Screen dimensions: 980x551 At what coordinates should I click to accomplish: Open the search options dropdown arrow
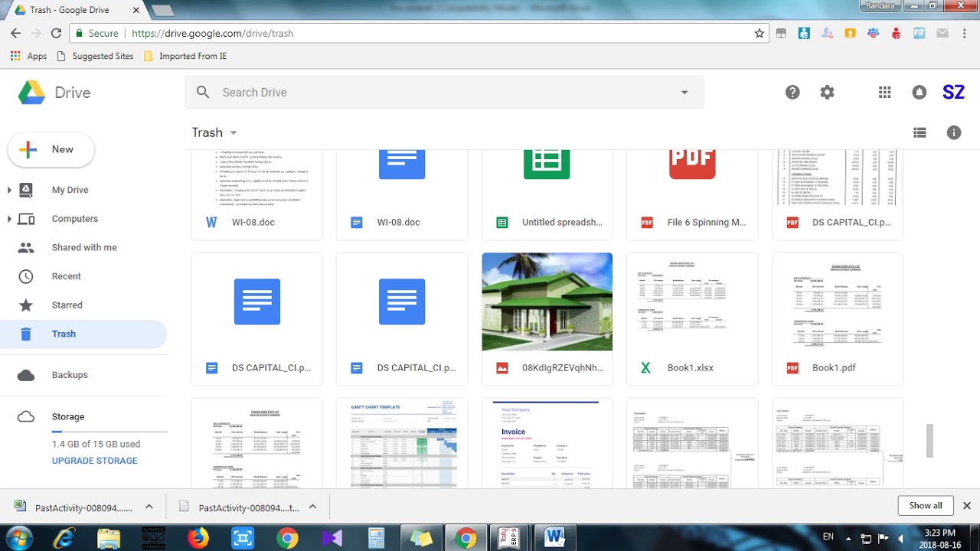click(x=684, y=93)
